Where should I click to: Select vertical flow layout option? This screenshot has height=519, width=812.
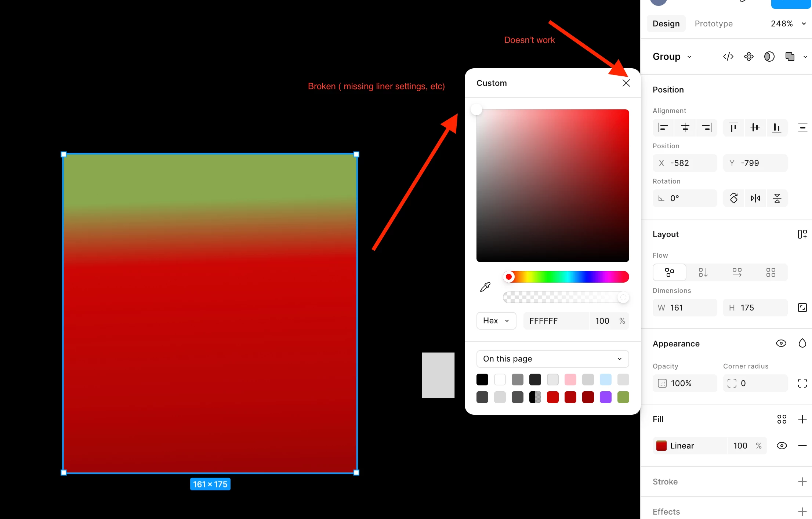click(703, 272)
